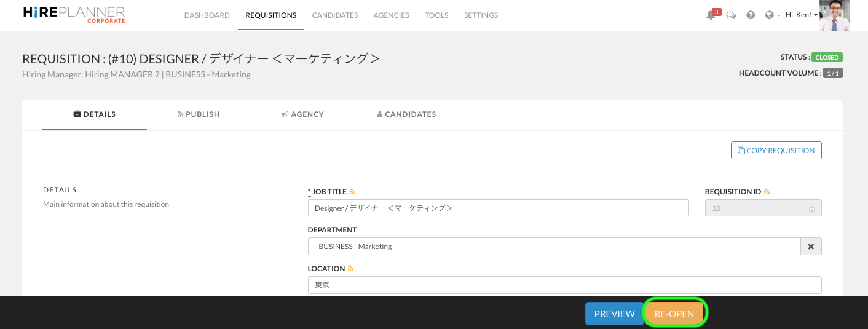Open the Department dropdown field
Image resolution: width=868 pixels, height=329 pixels.
(x=554, y=246)
